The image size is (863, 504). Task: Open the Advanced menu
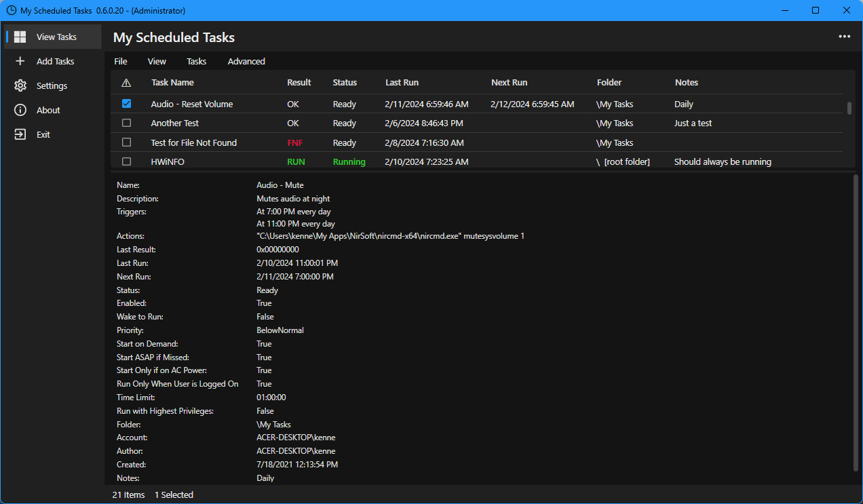246,61
